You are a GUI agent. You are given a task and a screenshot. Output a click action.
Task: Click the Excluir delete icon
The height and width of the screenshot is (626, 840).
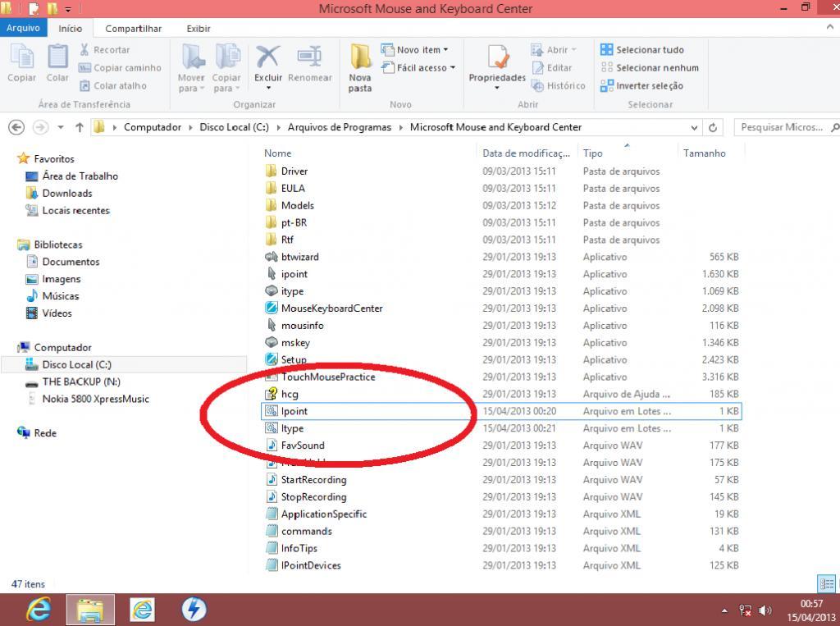click(x=268, y=64)
